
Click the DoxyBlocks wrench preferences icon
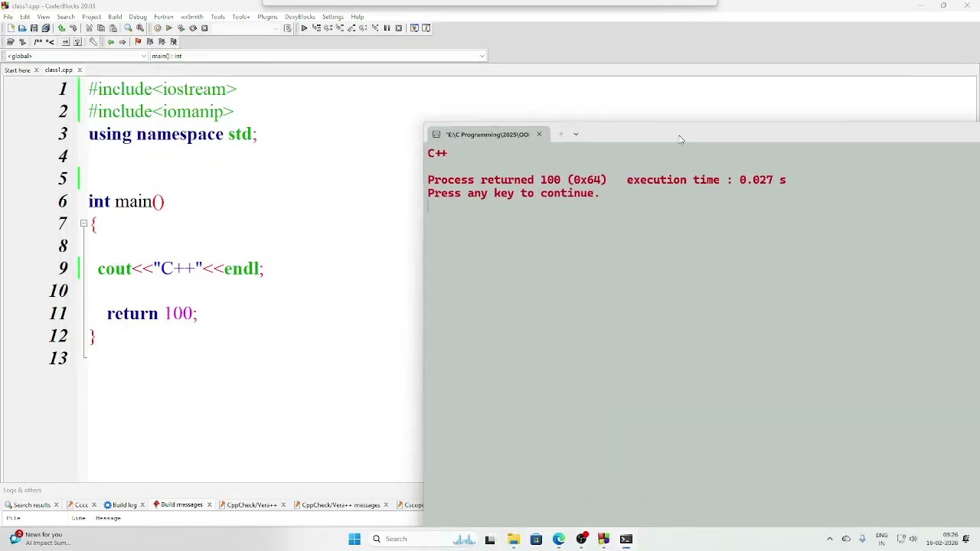click(x=93, y=42)
